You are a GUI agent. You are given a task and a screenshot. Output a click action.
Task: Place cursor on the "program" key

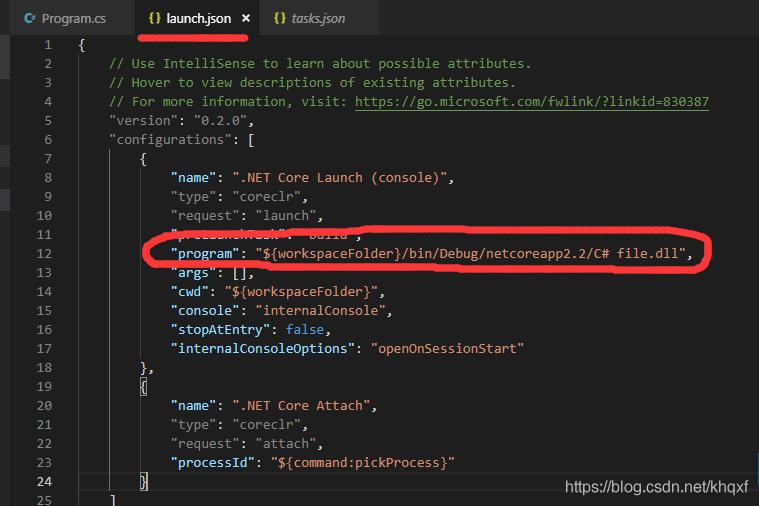pos(205,254)
